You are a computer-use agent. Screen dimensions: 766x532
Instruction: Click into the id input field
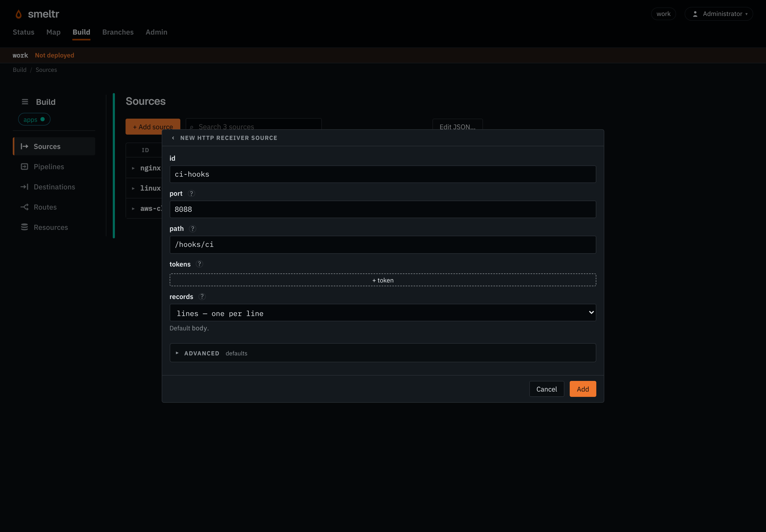tap(383, 174)
